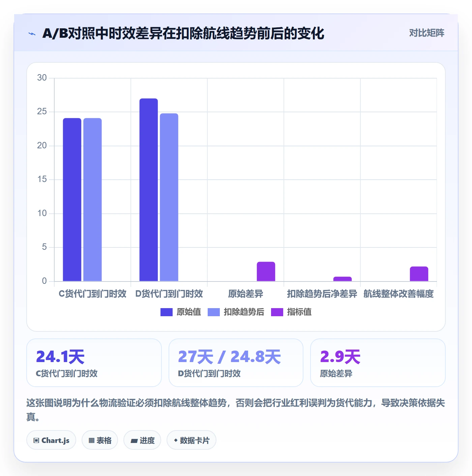Toggle the 原始值 legend swatch
The width and height of the screenshot is (472, 476).
(x=167, y=312)
